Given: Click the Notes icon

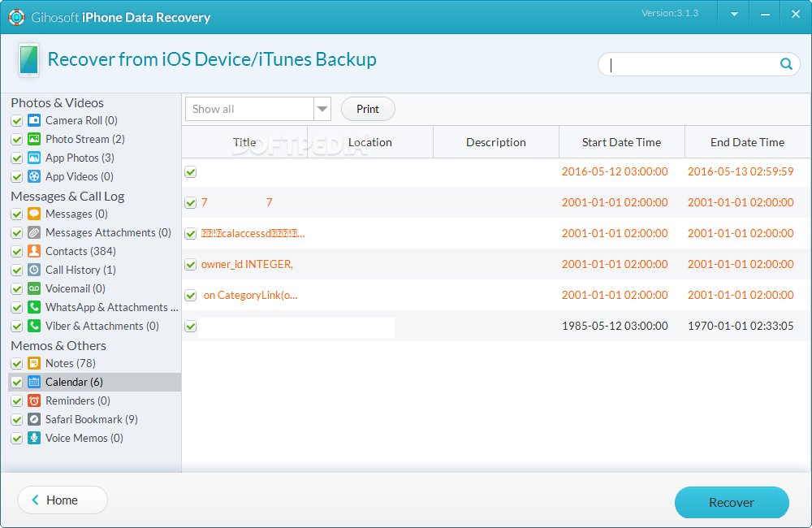Looking at the screenshot, I should [x=34, y=363].
